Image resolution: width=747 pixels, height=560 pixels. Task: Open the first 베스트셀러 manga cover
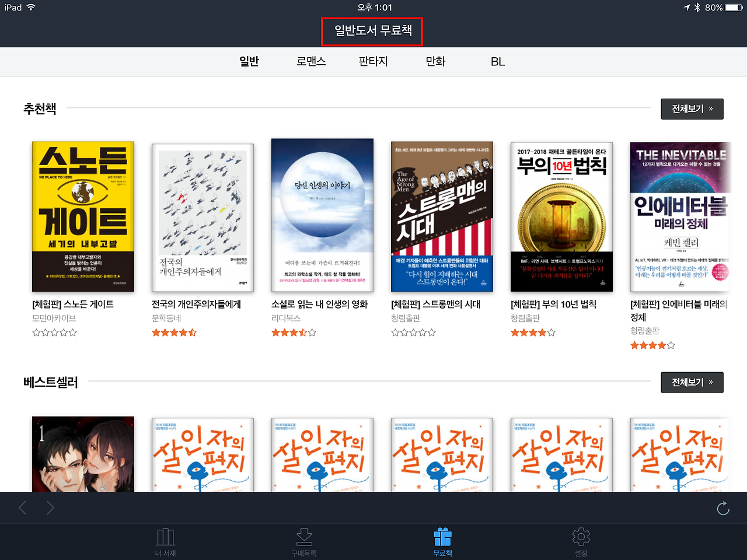click(x=83, y=454)
